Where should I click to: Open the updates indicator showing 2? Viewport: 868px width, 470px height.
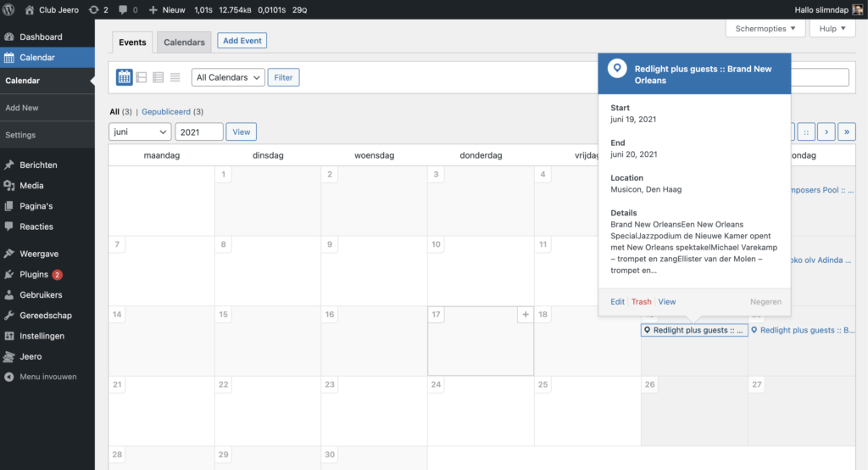click(98, 9)
